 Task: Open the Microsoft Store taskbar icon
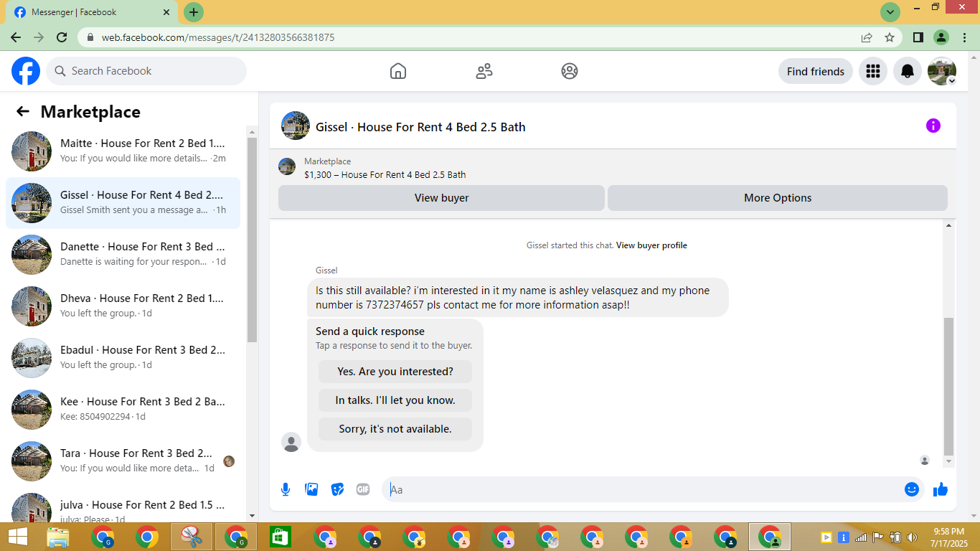coord(280,537)
